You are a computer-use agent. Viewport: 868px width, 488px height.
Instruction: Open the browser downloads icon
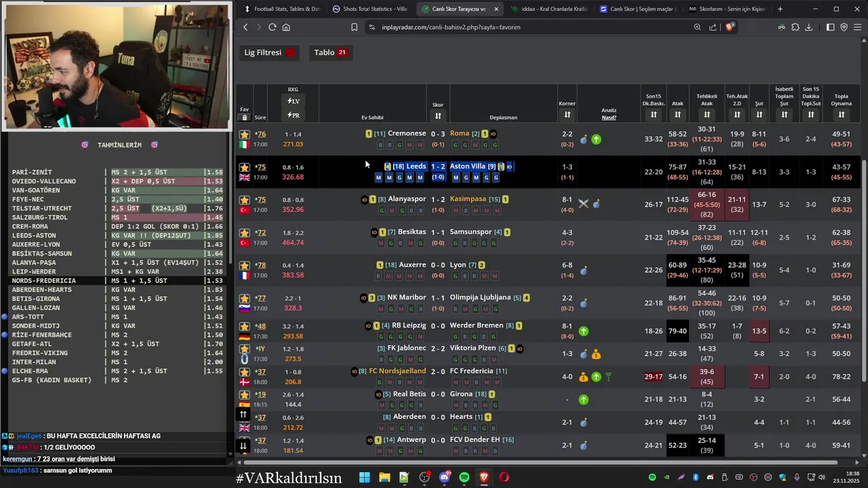tap(809, 27)
